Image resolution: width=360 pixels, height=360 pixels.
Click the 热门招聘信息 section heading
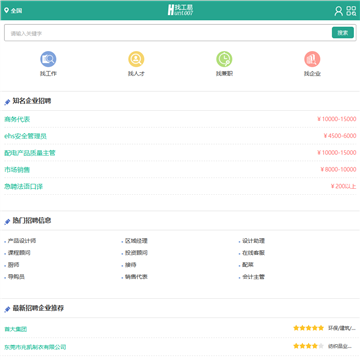[x=32, y=220]
